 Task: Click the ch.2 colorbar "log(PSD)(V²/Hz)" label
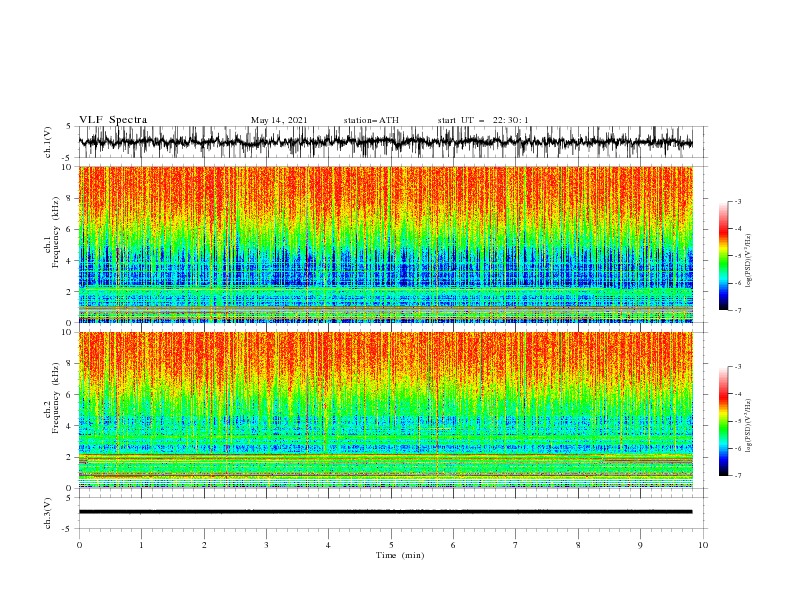pos(748,426)
